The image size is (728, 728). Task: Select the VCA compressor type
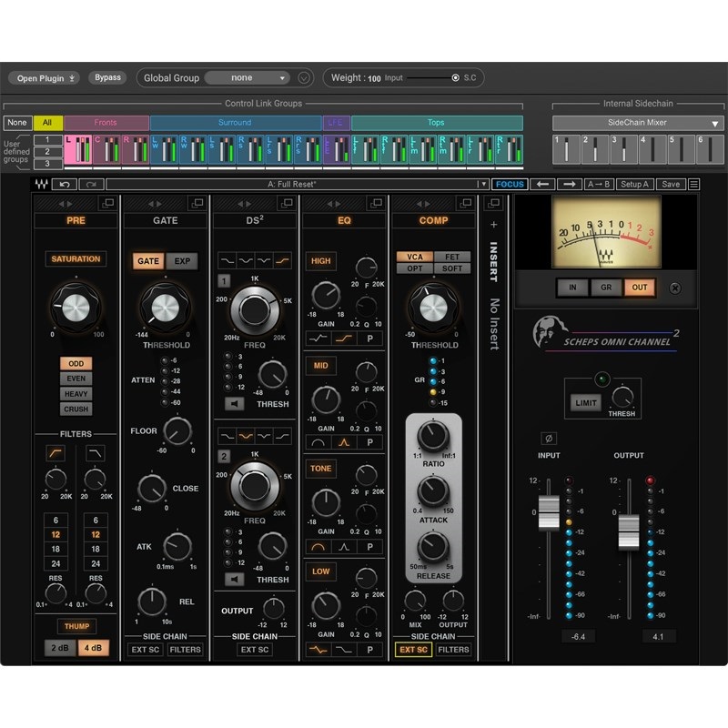click(x=415, y=257)
